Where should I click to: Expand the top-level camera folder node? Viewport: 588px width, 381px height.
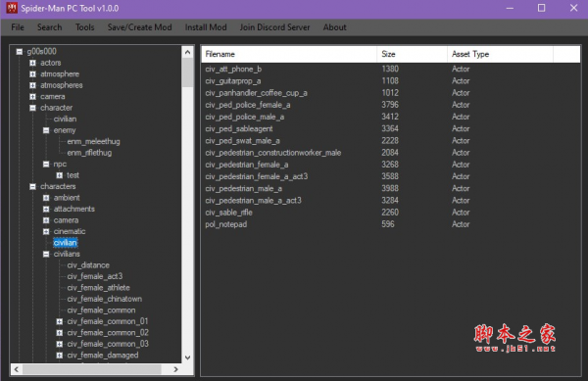pyautogui.click(x=33, y=97)
